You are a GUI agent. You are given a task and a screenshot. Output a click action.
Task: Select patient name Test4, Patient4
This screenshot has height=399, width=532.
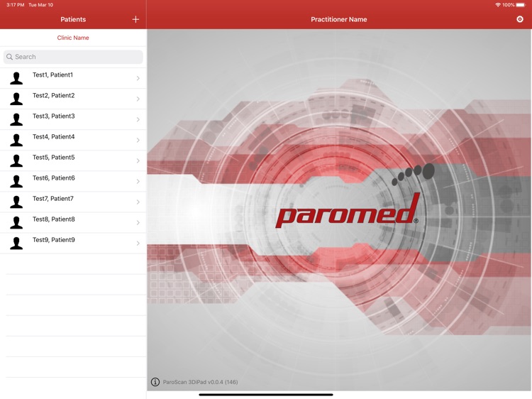click(53, 137)
